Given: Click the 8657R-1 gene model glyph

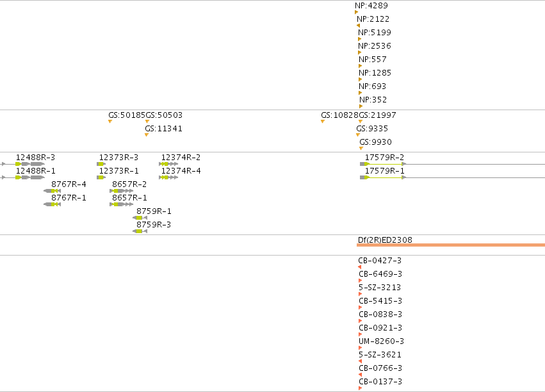Looking at the screenshot, I should point(121,204).
